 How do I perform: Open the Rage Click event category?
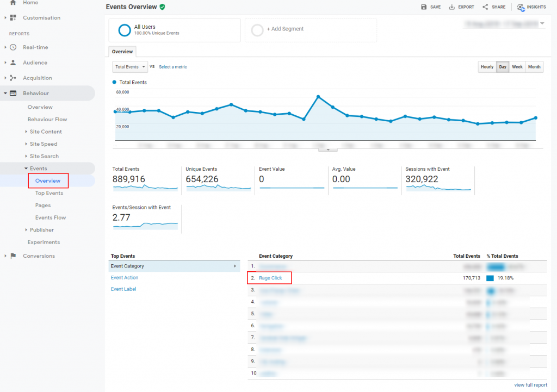tap(270, 278)
